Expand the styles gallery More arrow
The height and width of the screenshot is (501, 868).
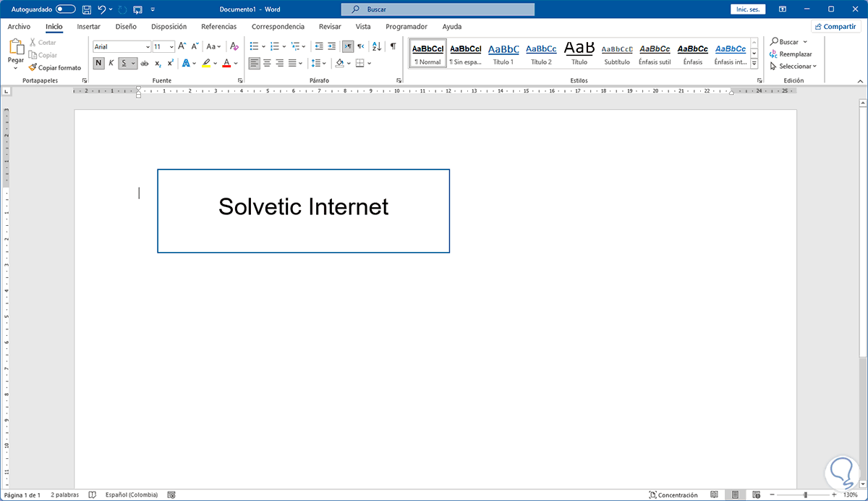pyautogui.click(x=754, y=63)
